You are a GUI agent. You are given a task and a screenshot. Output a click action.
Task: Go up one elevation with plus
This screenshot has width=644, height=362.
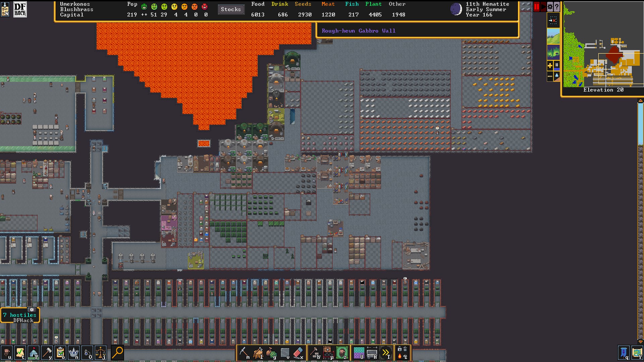click(x=550, y=66)
